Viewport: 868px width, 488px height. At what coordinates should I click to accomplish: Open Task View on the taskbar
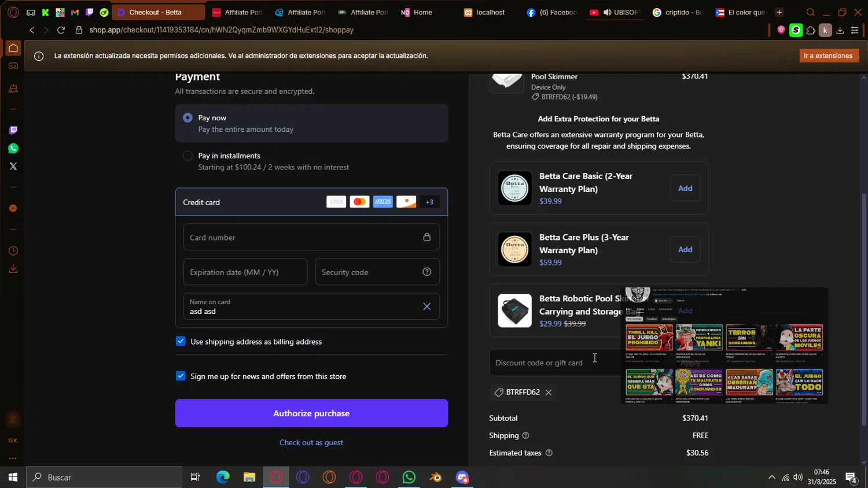[195, 478]
